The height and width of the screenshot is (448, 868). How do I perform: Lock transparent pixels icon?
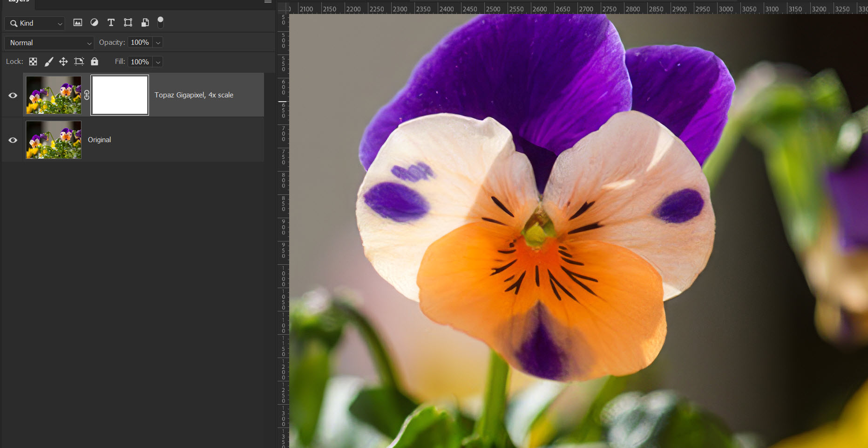pyautogui.click(x=33, y=62)
